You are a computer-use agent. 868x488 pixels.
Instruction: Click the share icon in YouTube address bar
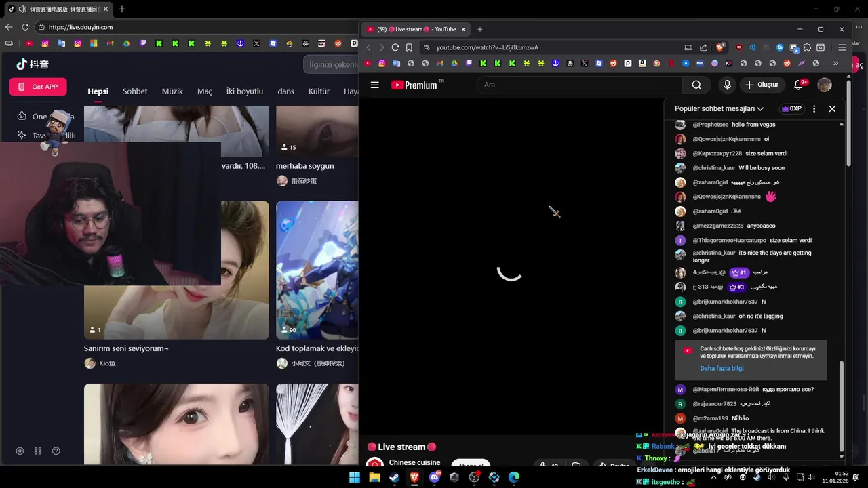pyautogui.click(x=703, y=47)
